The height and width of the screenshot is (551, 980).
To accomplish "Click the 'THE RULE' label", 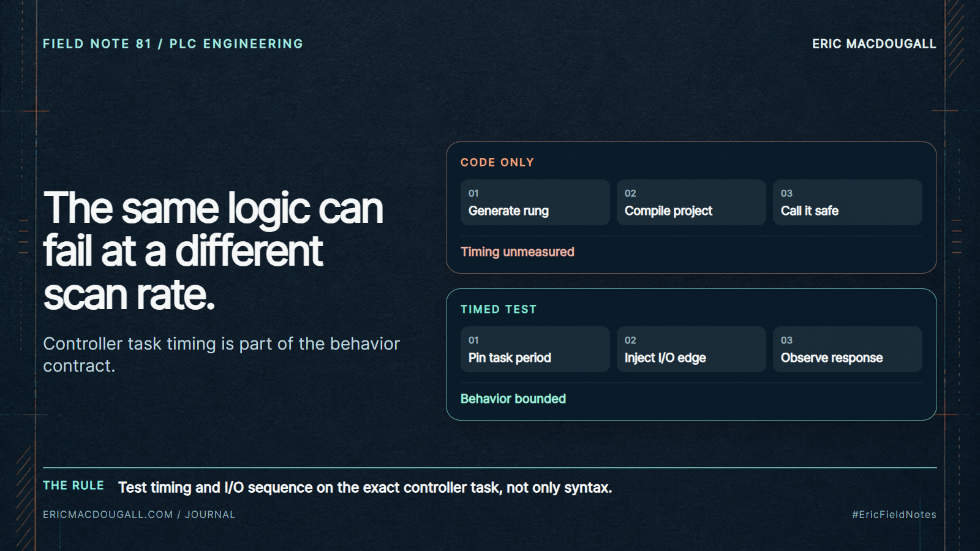I will pyautogui.click(x=73, y=485).
